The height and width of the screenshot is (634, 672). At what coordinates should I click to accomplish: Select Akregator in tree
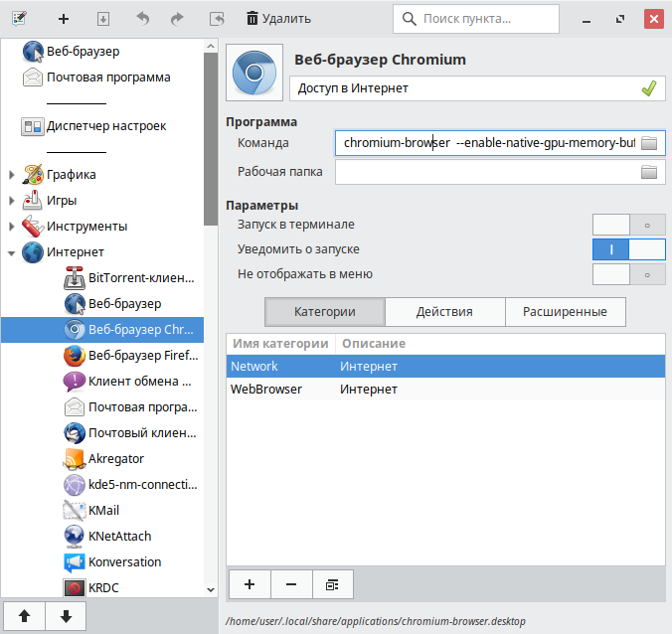tap(103, 459)
